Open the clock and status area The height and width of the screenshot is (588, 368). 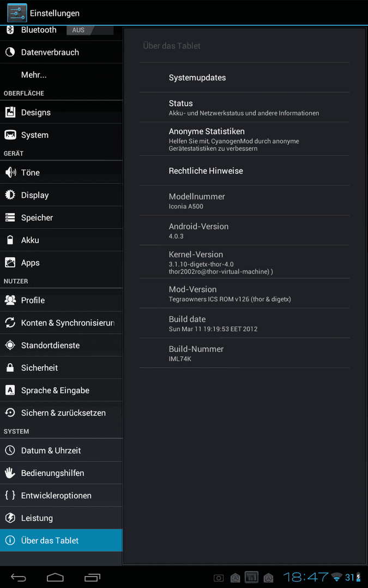tap(322, 577)
